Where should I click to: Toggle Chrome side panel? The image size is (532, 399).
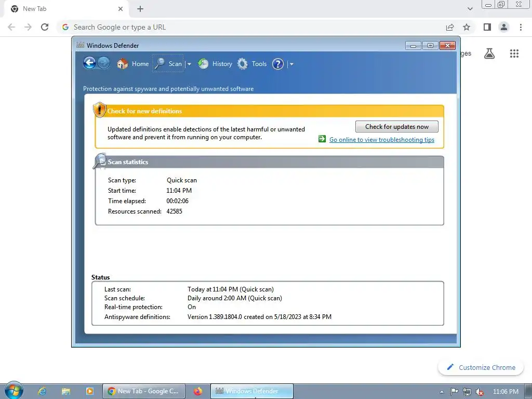click(487, 27)
